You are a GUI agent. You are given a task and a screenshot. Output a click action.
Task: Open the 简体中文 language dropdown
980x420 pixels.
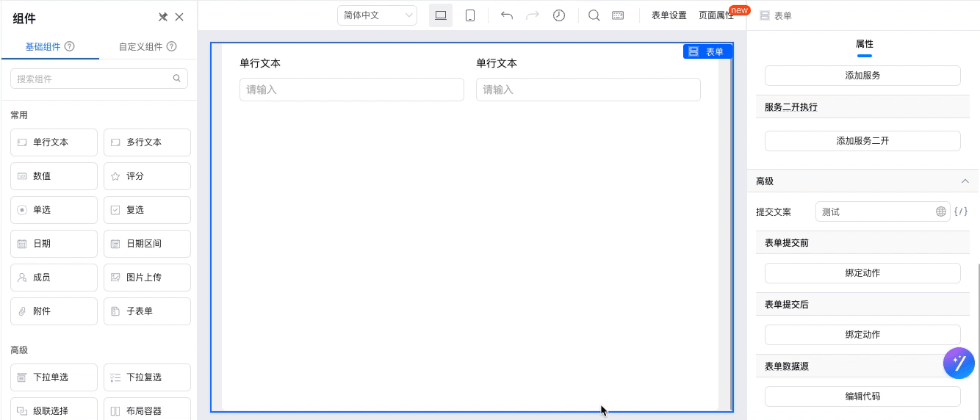[377, 15]
